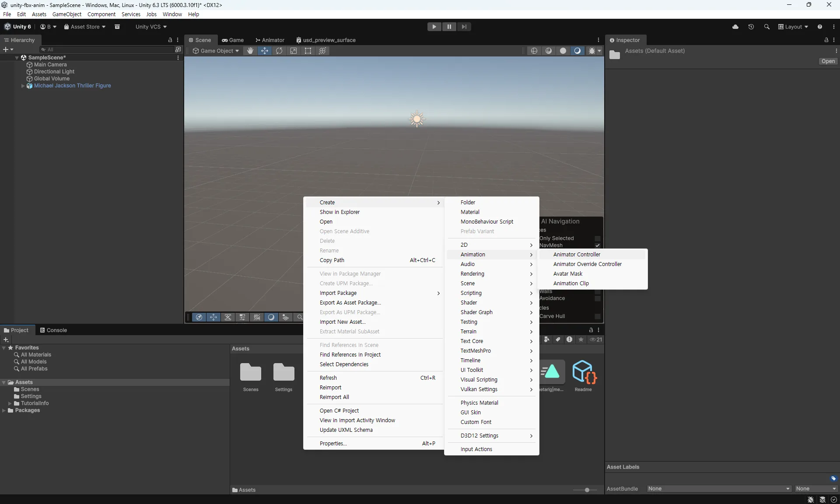The width and height of the screenshot is (840, 504).
Task: Open the Scenes folder thumbnail
Action: [x=251, y=372]
